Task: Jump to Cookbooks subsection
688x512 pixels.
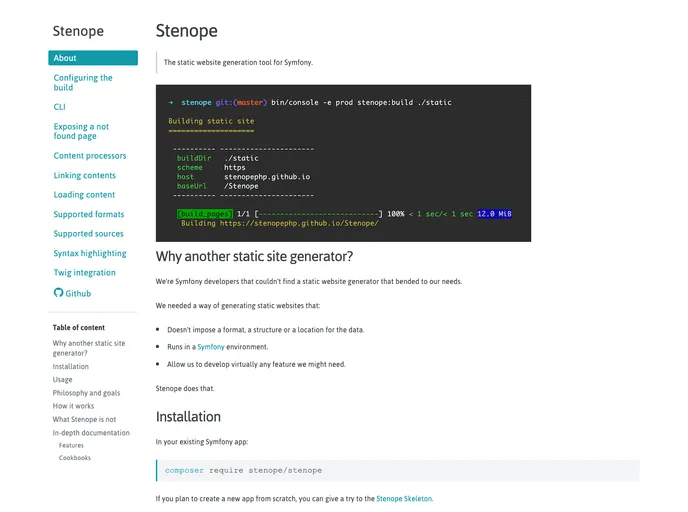Action: [x=75, y=458]
